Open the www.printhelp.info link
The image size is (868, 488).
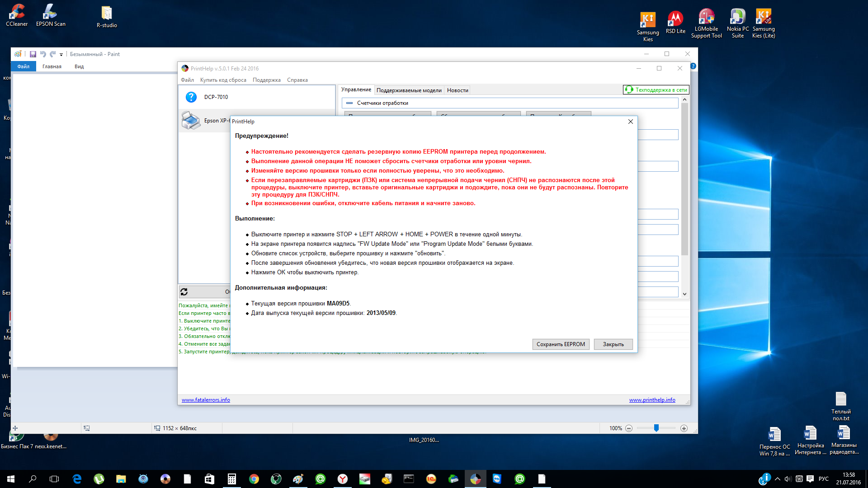[x=652, y=400]
